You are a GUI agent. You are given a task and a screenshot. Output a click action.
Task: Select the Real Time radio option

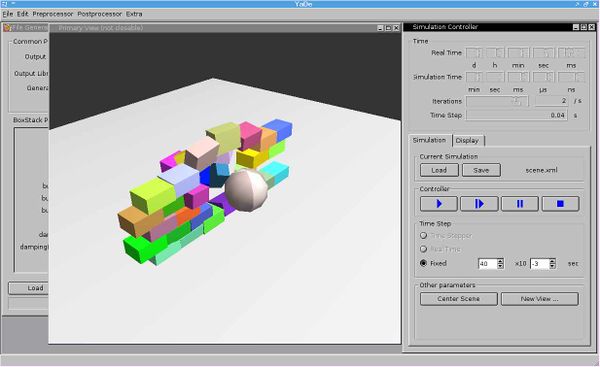tap(424, 249)
